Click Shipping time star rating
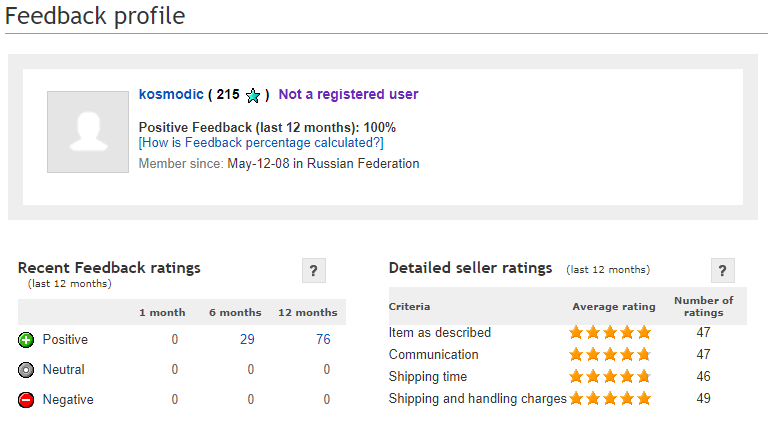This screenshot has height=424, width=768. pyautogui.click(x=610, y=376)
